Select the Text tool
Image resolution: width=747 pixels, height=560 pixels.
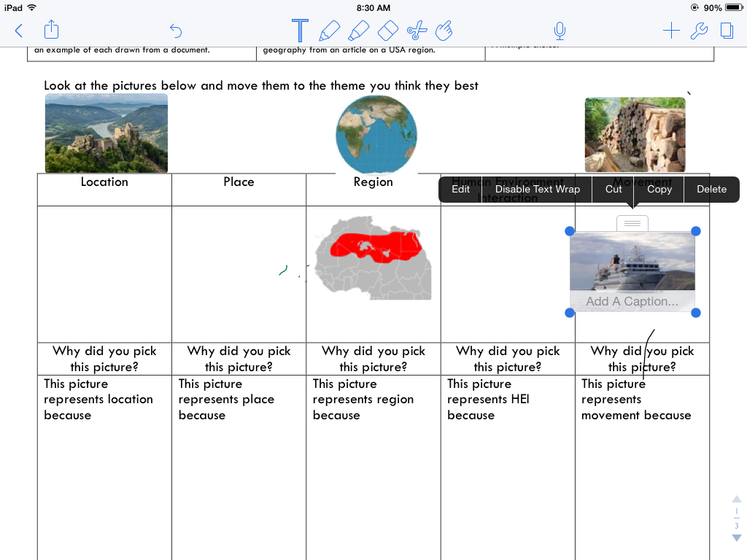pyautogui.click(x=300, y=31)
